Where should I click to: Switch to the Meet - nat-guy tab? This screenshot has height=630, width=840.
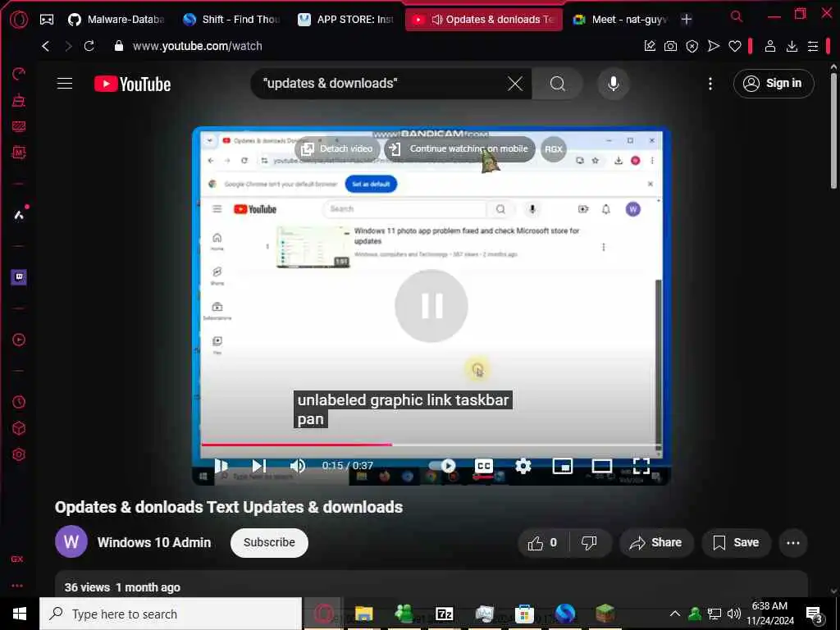click(x=620, y=20)
